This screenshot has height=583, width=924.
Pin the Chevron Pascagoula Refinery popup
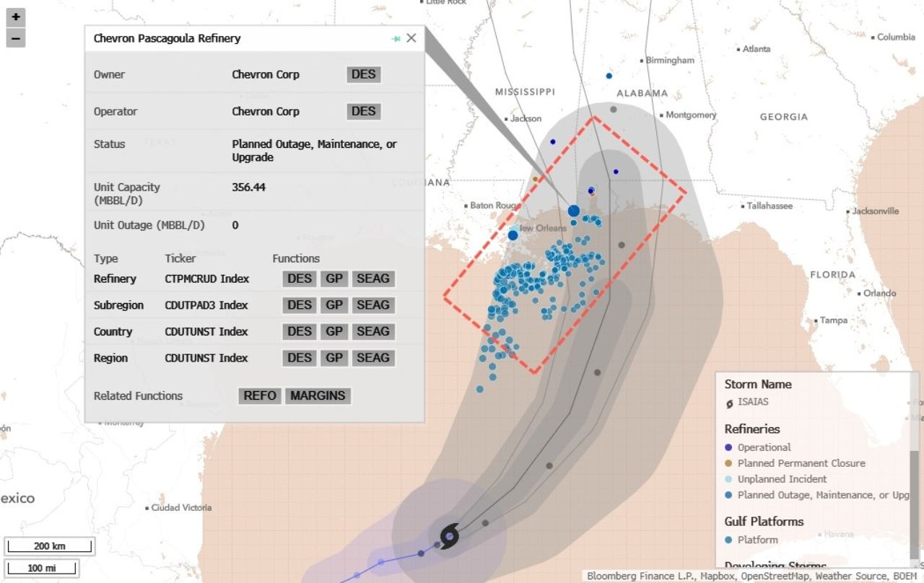[396, 38]
